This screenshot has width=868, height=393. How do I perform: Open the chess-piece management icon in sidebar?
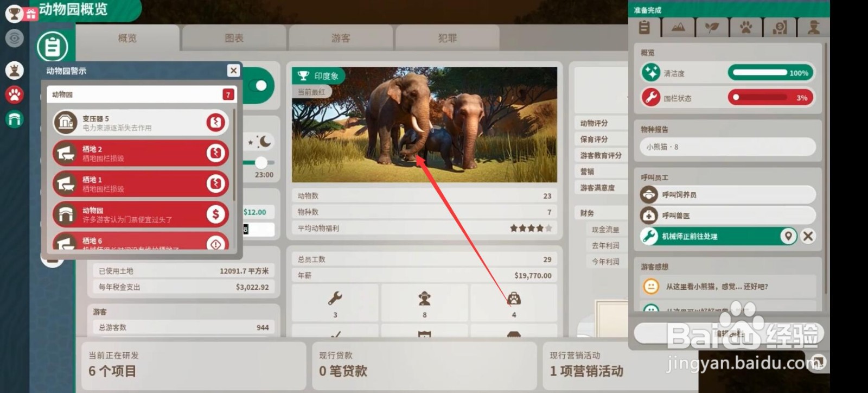coord(15,69)
